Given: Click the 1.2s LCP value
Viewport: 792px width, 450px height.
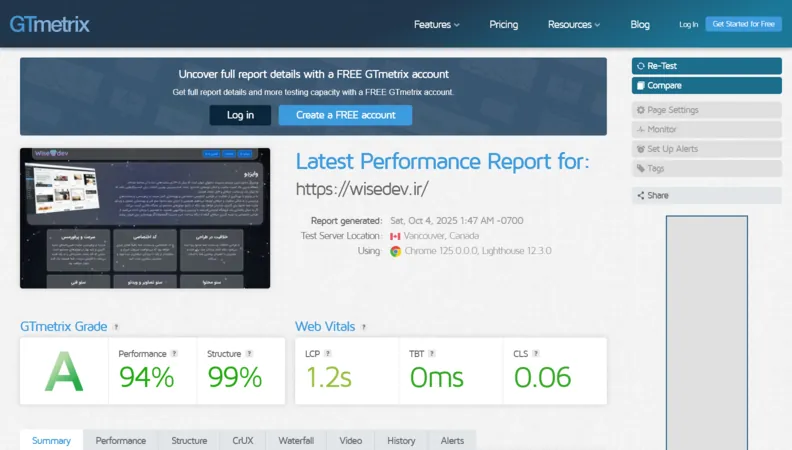Looking at the screenshot, I should pos(328,377).
